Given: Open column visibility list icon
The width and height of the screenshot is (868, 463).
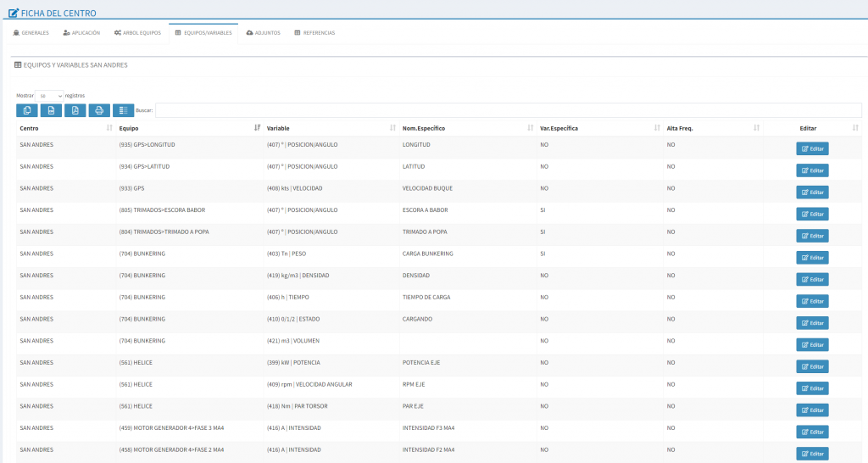Looking at the screenshot, I should (123, 110).
